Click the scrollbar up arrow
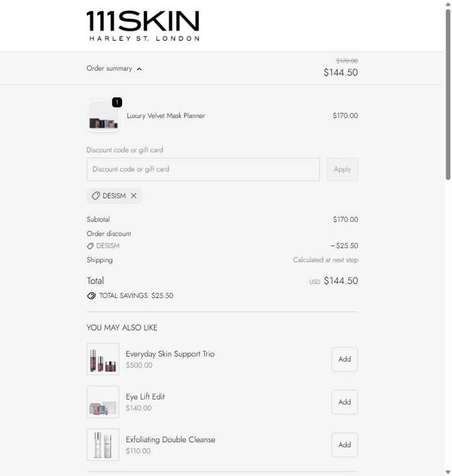The height and width of the screenshot is (476, 452). pyautogui.click(x=448, y=4)
